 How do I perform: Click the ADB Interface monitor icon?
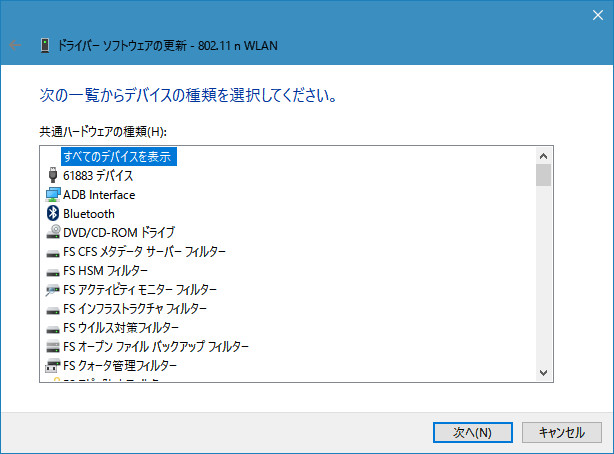click(53, 195)
